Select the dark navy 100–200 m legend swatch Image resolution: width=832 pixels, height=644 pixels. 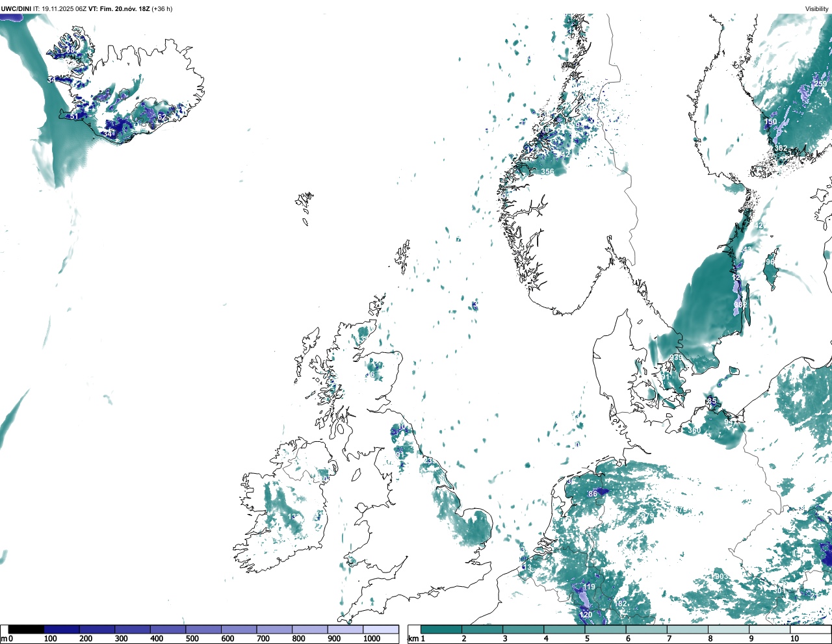62,629
